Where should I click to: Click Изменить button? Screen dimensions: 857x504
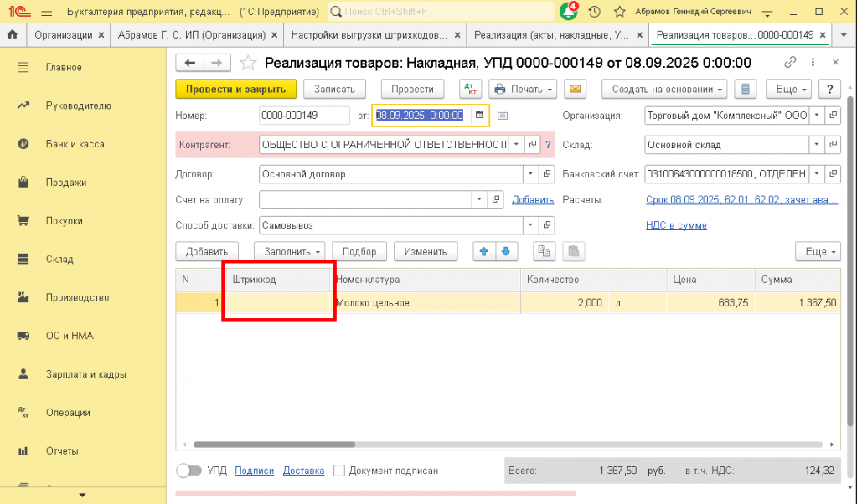(426, 251)
